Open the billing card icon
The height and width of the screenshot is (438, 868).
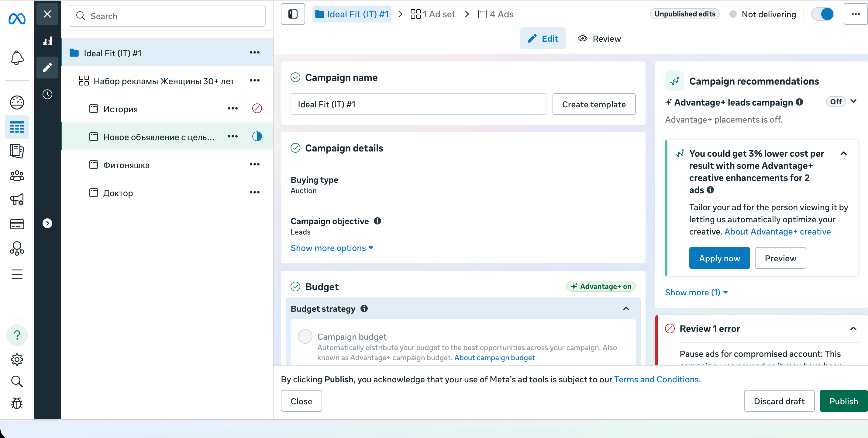17,224
